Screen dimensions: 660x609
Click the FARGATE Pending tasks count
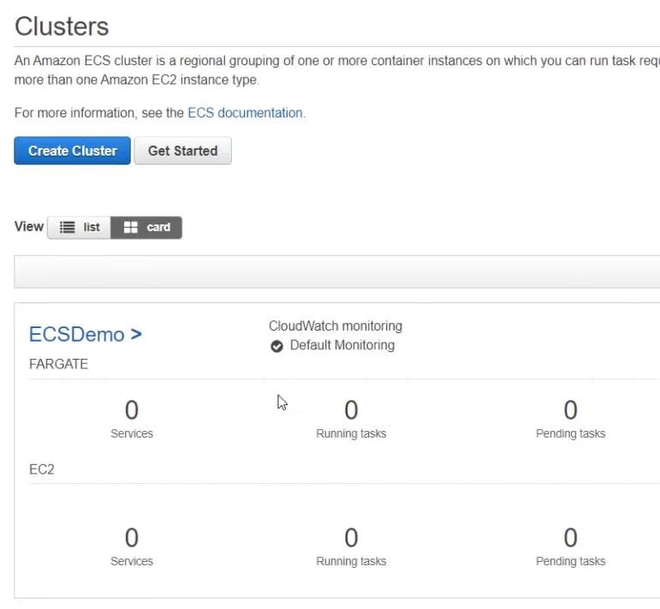click(x=570, y=411)
